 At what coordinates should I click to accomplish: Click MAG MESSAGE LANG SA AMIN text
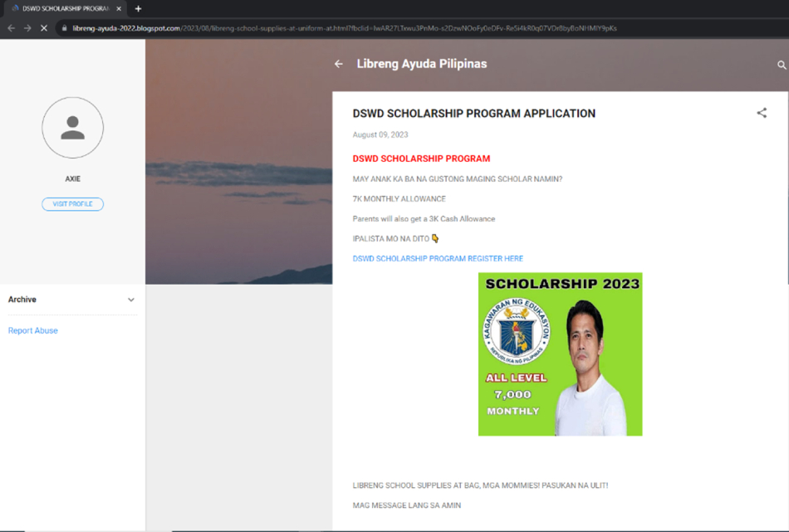pyautogui.click(x=407, y=505)
